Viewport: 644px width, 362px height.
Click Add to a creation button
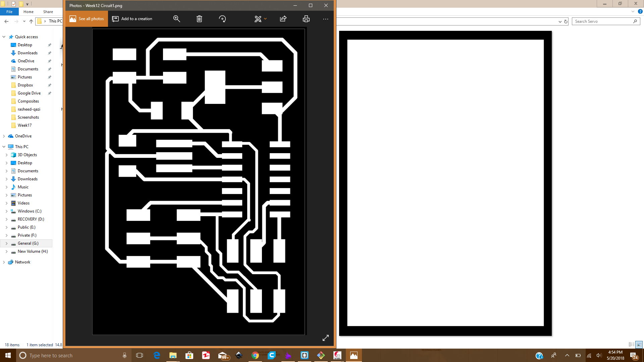[132, 19]
